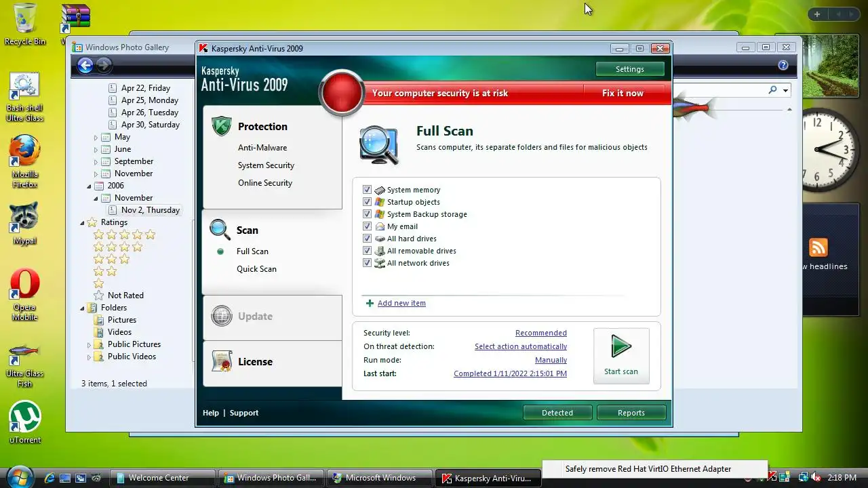The height and width of the screenshot is (488, 868).
Task: Uncheck the System Backup storage checkbox
Action: click(368, 214)
